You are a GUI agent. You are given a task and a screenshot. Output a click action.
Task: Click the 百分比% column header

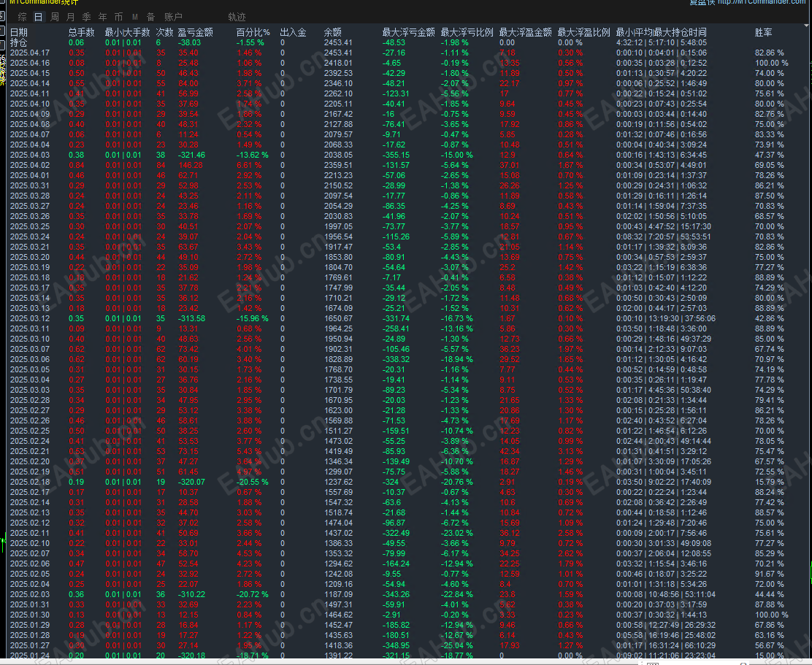[253, 32]
